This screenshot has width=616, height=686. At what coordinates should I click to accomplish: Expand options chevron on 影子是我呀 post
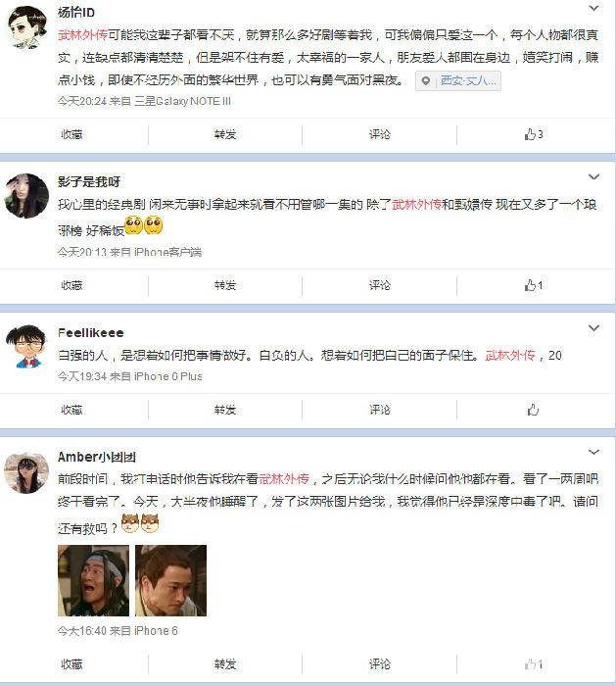(x=593, y=176)
